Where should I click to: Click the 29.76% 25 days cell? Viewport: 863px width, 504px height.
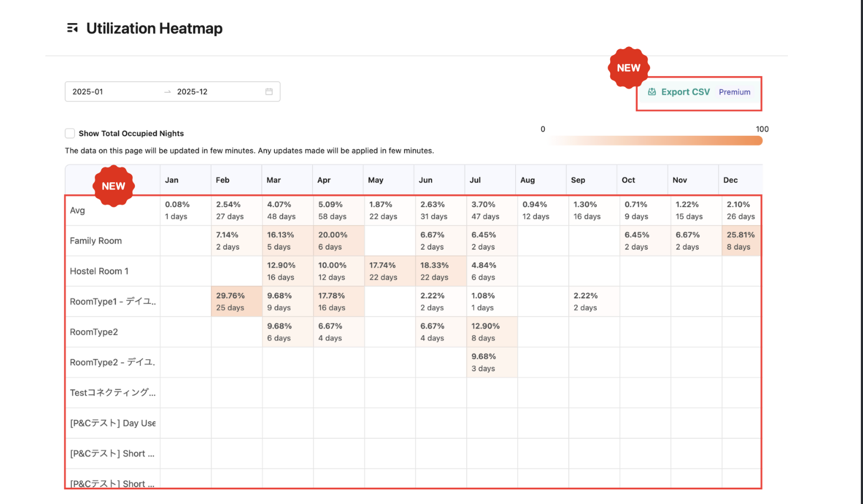pyautogui.click(x=237, y=302)
